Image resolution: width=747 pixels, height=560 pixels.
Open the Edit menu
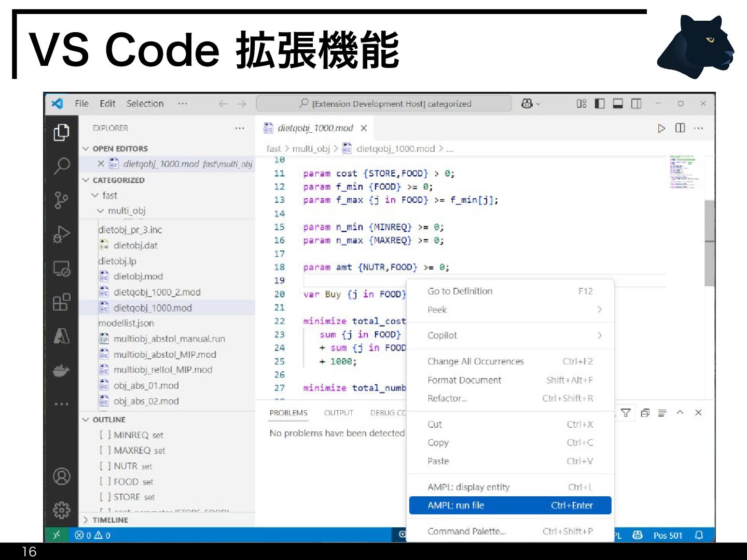tap(107, 104)
